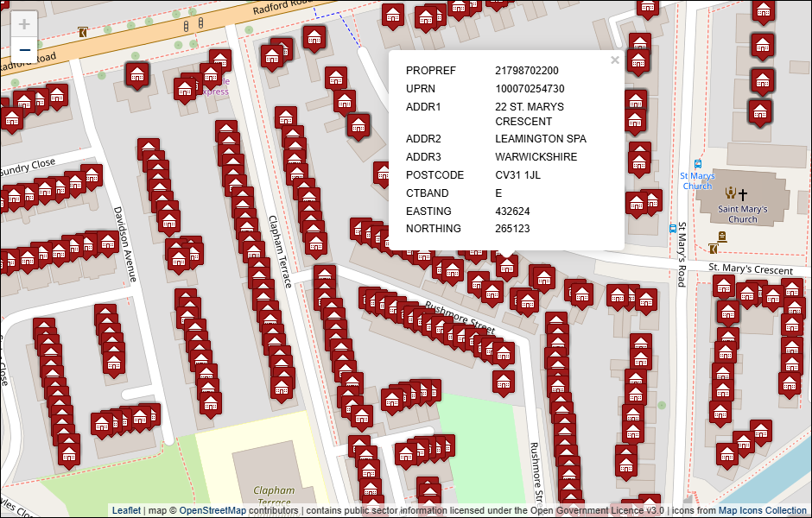812x518 pixels.
Task: Click the Davidson Avenue street label
Action: (x=124, y=244)
